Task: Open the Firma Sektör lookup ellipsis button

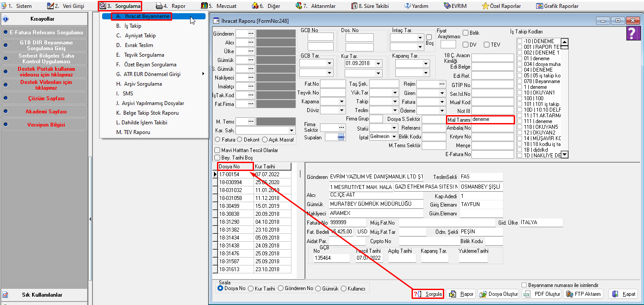Action: click(x=341, y=127)
